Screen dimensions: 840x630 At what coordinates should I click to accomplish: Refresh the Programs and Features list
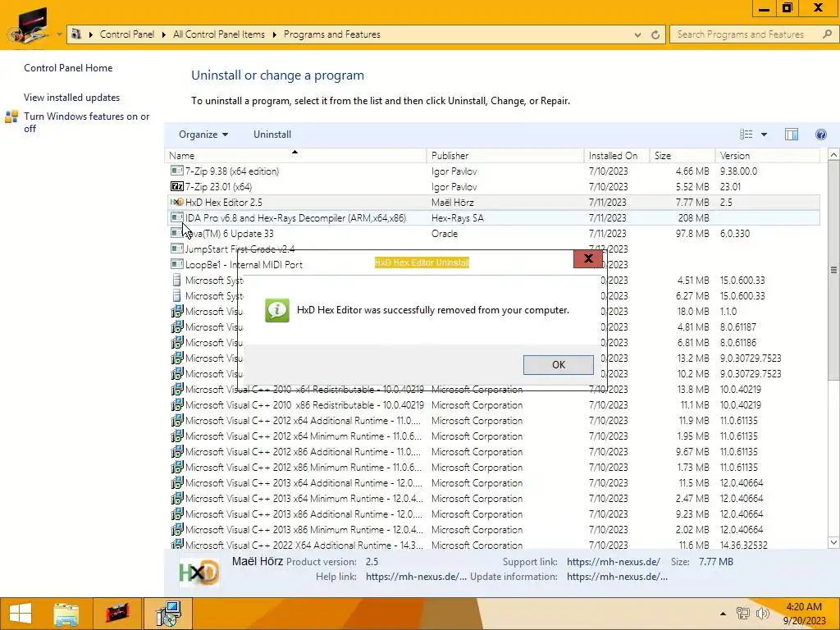coord(655,34)
